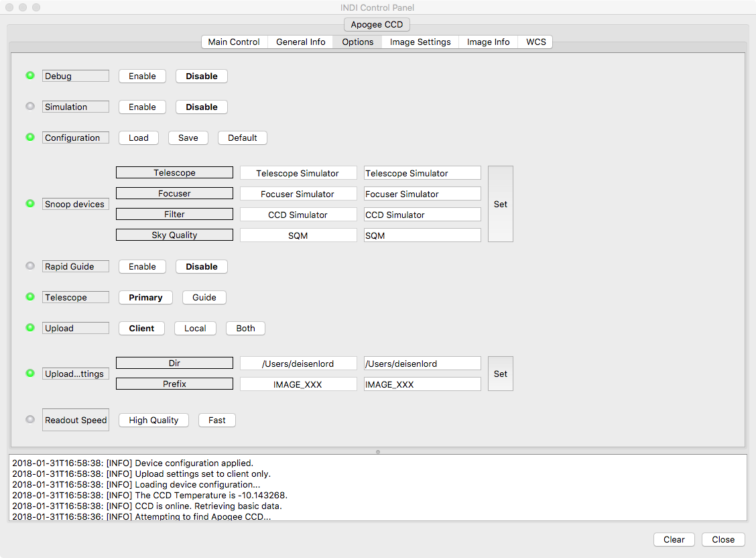756x558 pixels.
Task: Click Set for Snoop devices
Action: tap(501, 204)
